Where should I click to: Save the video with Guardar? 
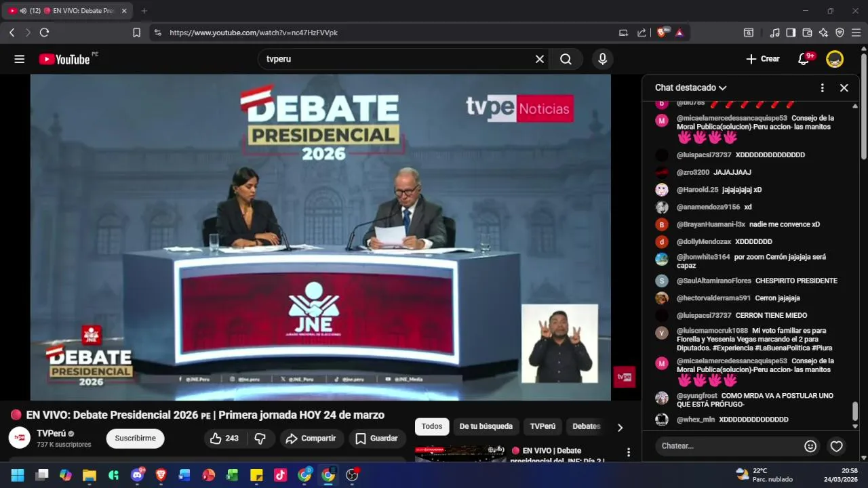[377, 439]
